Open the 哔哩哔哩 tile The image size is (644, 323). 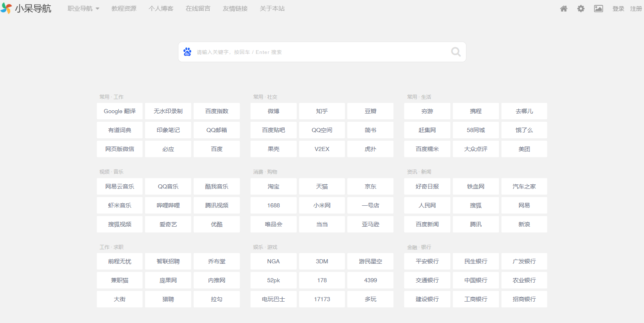[x=168, y=205]
